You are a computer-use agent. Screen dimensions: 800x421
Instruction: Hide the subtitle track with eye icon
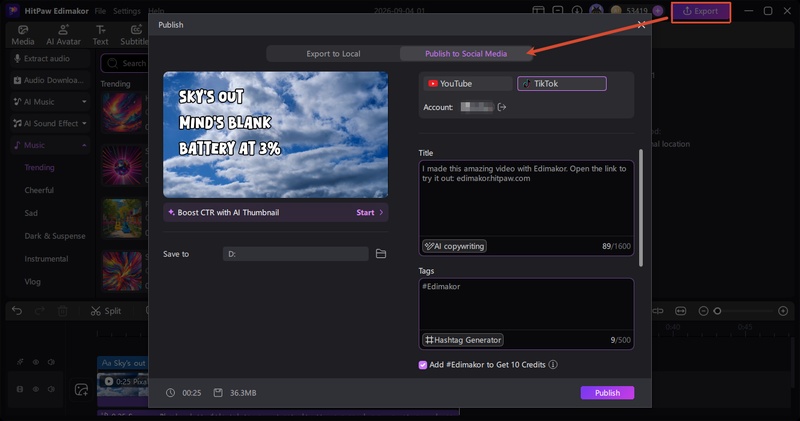point(36,362)
